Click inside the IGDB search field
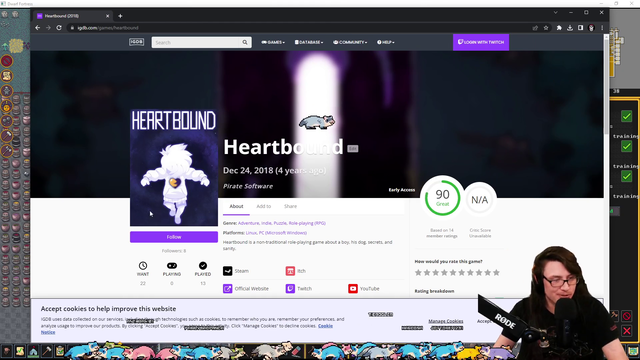The height and width of the screenshot is (360, 640). point(196,42)
